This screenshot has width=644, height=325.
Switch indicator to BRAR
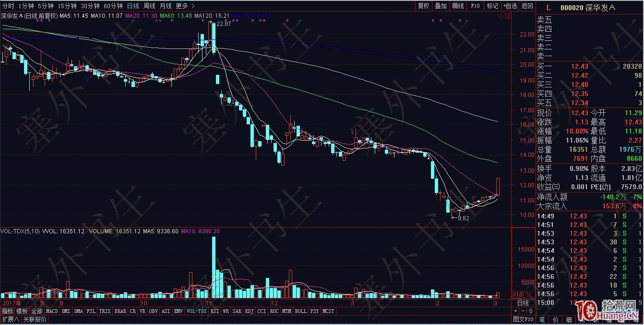tap(120, 311)
